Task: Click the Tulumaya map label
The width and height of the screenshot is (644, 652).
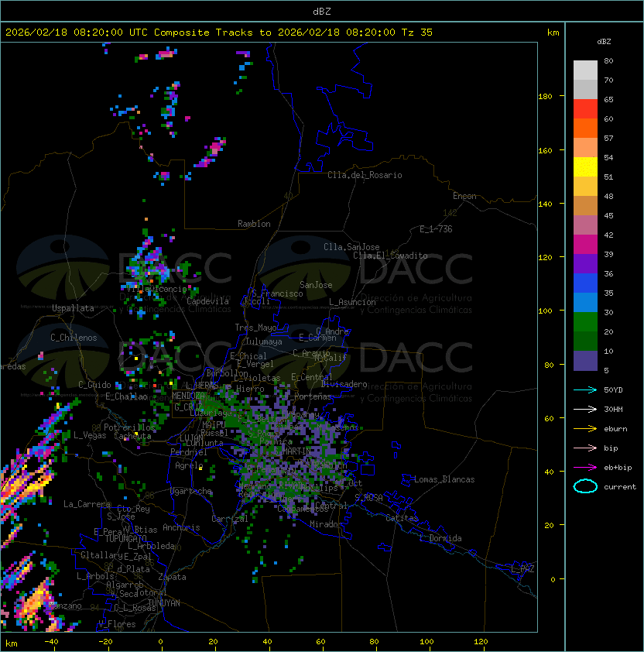Action: pyautogui.click(x=264, y=341)
